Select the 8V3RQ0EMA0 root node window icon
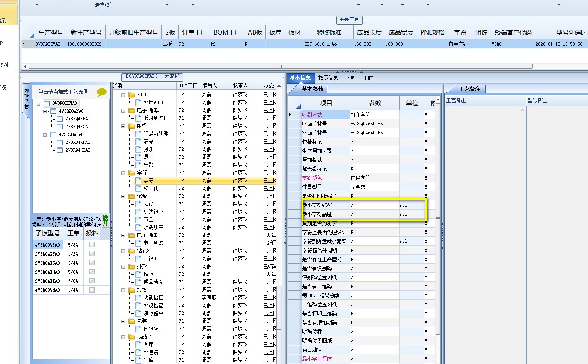Screen dimensions: 588x364 click(x=47, y=104)
